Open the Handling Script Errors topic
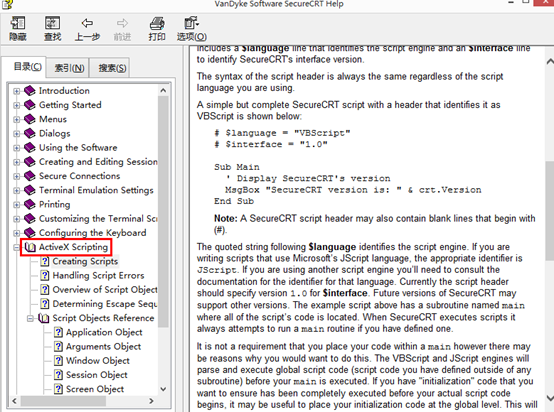This screenshot has height=412, width=554. tap(98, 275)
